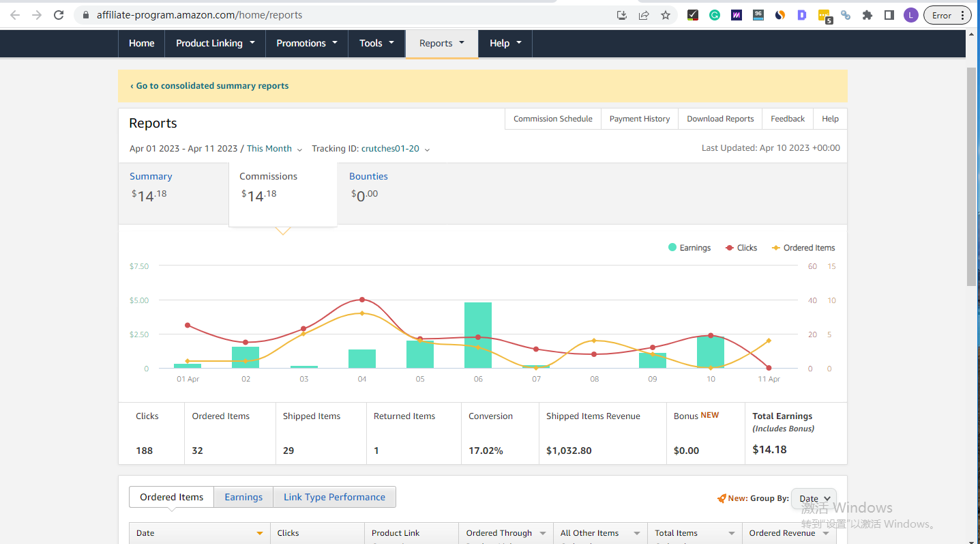Expand the Promotions menu
This screenshot has height=544, width=980.
(x=307, y=43)
